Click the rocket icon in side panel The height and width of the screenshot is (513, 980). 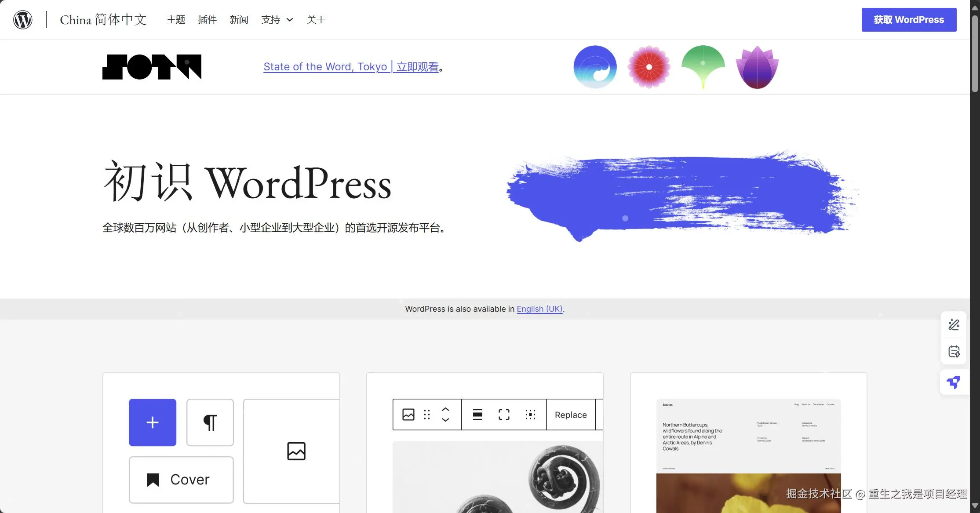[953, 382]
